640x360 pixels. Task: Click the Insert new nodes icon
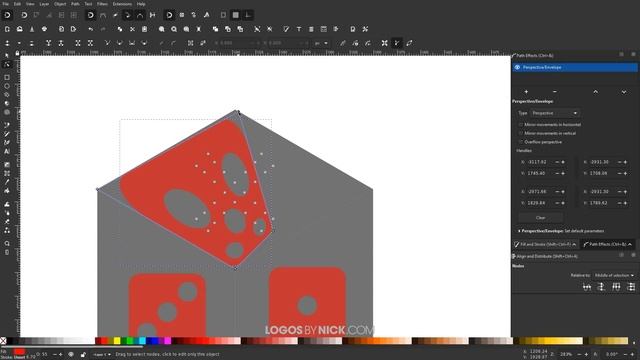[x=7, y=43]
